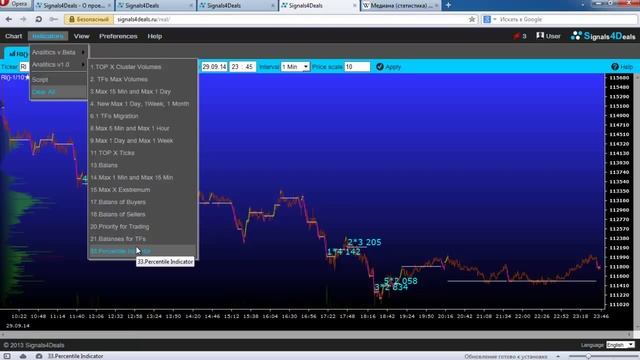Open the Indicators menu
The height and width of the screenshot is (360, 640).
(x=48, y=36)
